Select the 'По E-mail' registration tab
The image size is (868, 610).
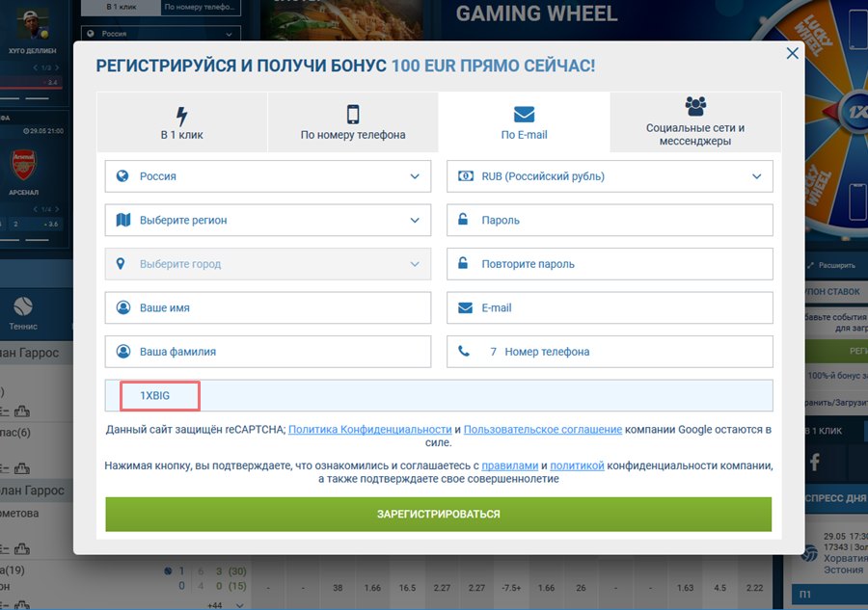tap(524, 122)
